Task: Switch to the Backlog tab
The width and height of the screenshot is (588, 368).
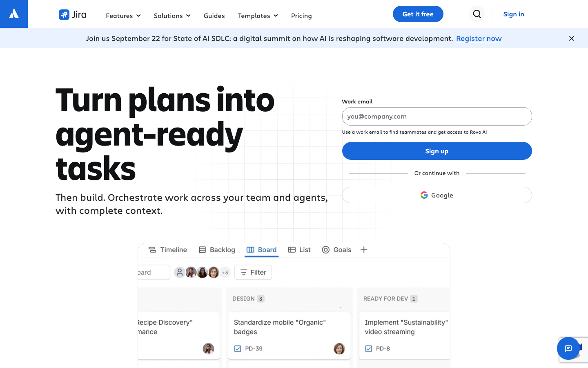Action: 217,250
